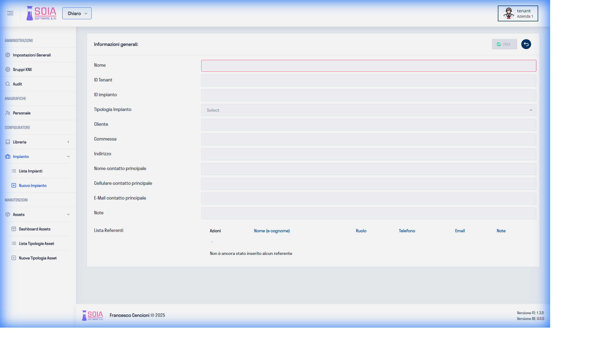Click the plus icon to add referente
Image resolution: width=611 pixels, height=364 pixels.
(212, 242)
